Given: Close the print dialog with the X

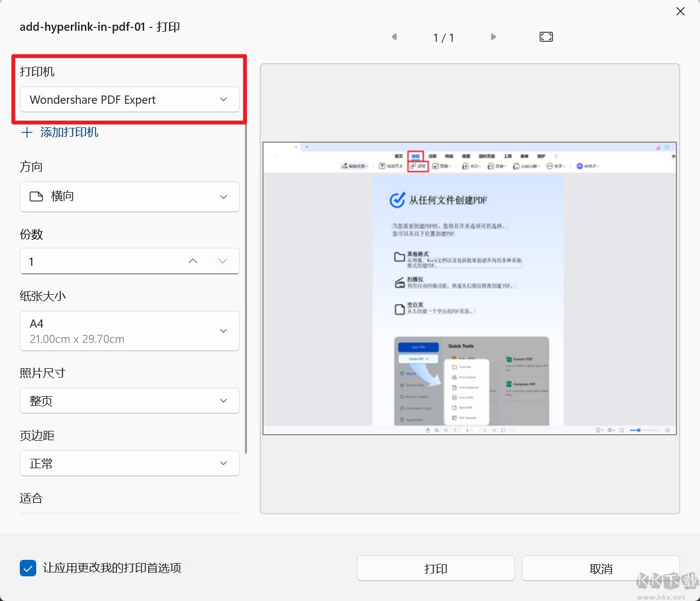Looking at the screenshot, I should (x=680, y=11).
